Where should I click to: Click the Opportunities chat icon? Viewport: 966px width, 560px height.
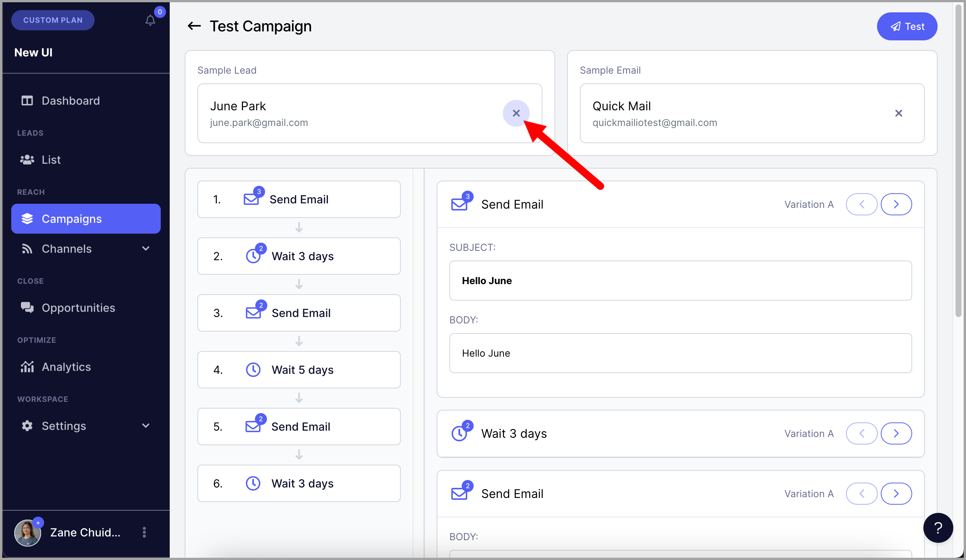[x=27, y=307]
